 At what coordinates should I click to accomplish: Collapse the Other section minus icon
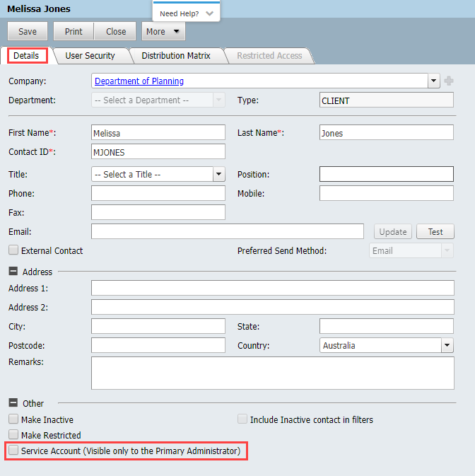pos(13,403)
